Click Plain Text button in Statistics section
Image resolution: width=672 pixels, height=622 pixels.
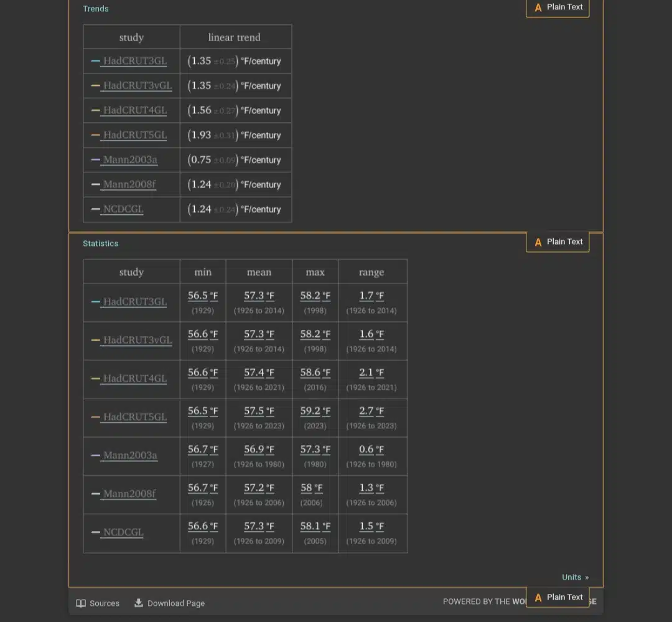[558, 242]
